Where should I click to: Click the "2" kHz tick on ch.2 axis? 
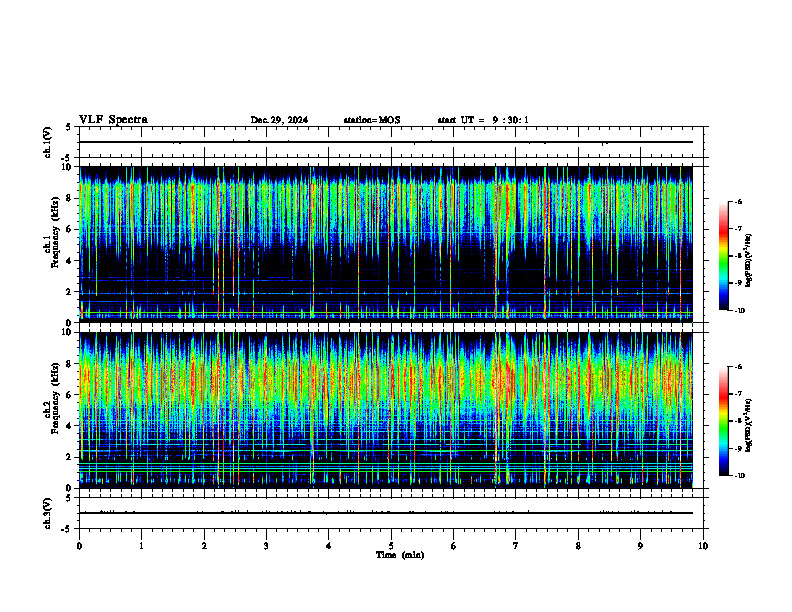tap(69, 457)
